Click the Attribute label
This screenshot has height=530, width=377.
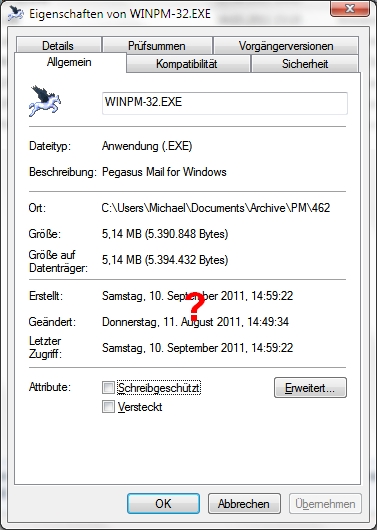pyautogui.click(x=50, y=387)
